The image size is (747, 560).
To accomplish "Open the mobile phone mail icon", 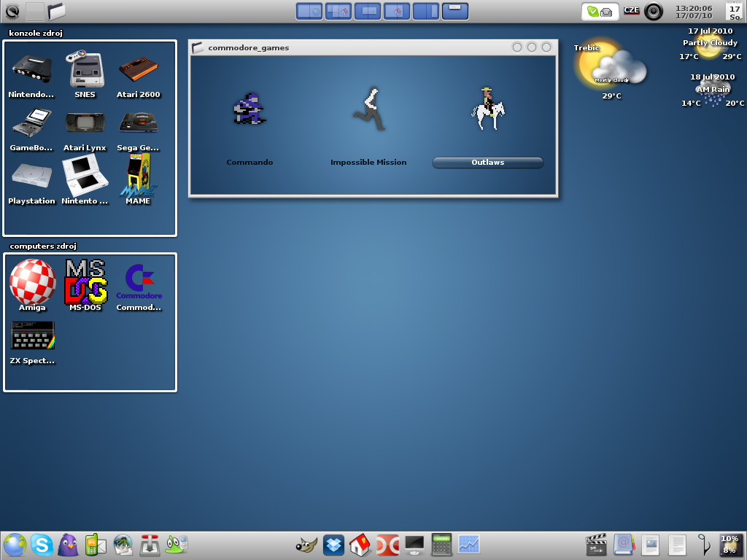I will (96, 545).
